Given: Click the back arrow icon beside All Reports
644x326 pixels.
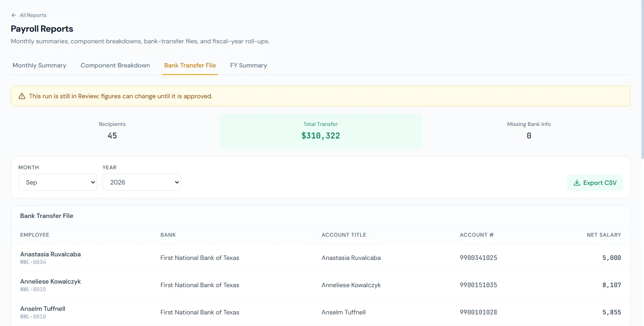Looking at the screenshot, I should point(14,15).
